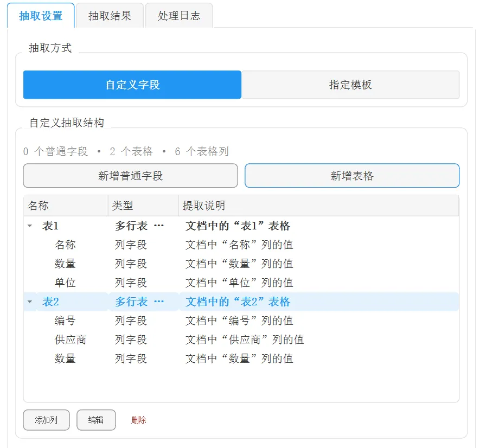This screenshot has height=448, width=480.
Task: Select the 编号 column row
Action: coord(241,321)
